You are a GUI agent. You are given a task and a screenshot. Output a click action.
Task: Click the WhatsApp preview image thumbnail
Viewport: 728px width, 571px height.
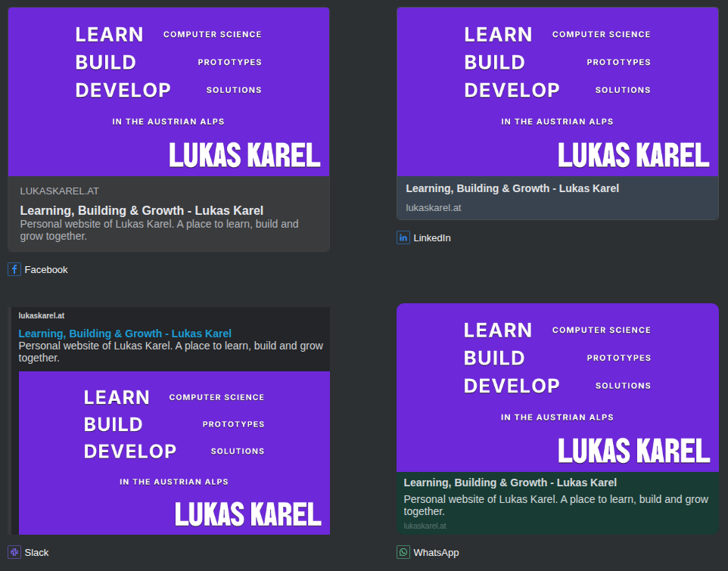pyautogui.click(x=557, y=387)
